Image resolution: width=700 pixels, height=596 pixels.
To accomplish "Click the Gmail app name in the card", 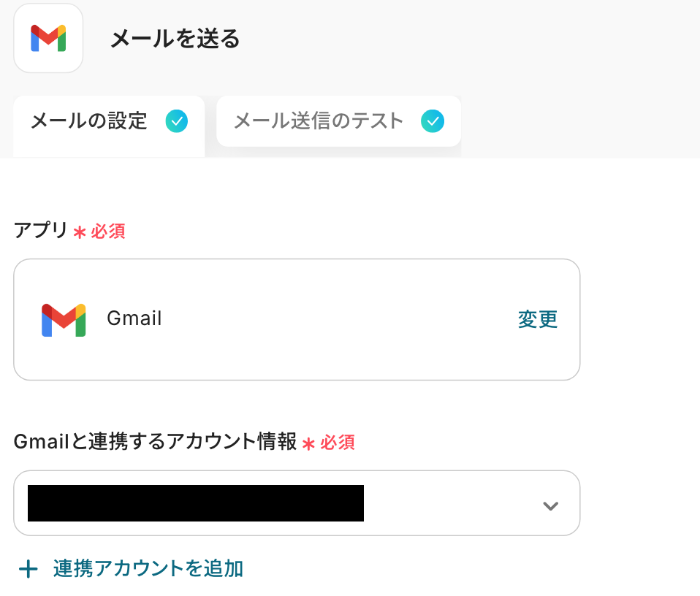I will point(134,318).
